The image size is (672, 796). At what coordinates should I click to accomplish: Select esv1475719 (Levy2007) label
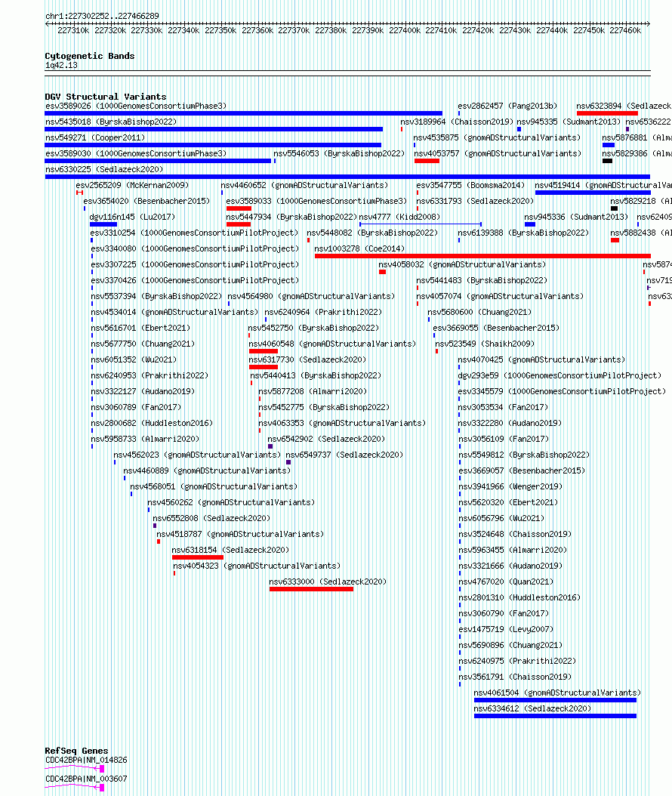pos(506,630)
